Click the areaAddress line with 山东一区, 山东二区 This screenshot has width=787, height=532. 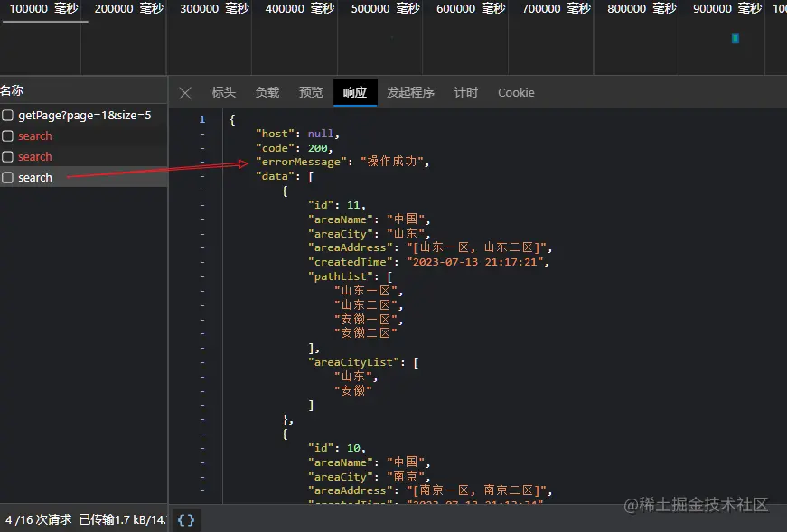(430, 247)
